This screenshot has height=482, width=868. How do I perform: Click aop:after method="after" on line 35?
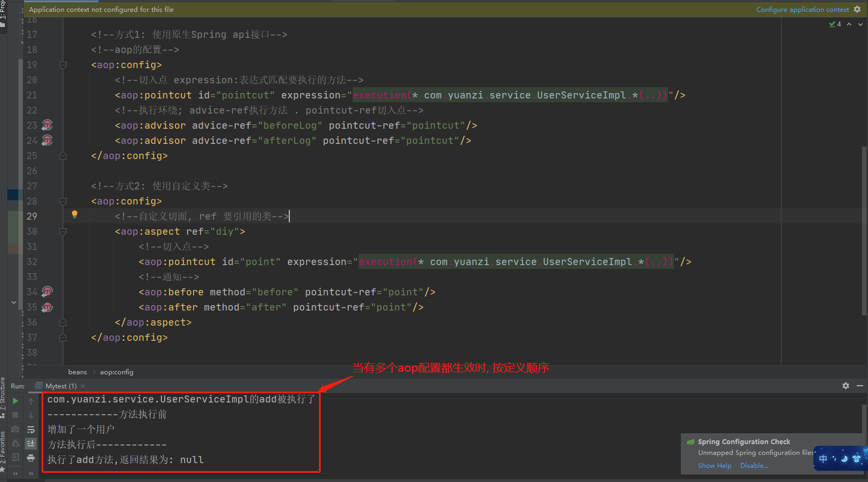pos(213,307)
